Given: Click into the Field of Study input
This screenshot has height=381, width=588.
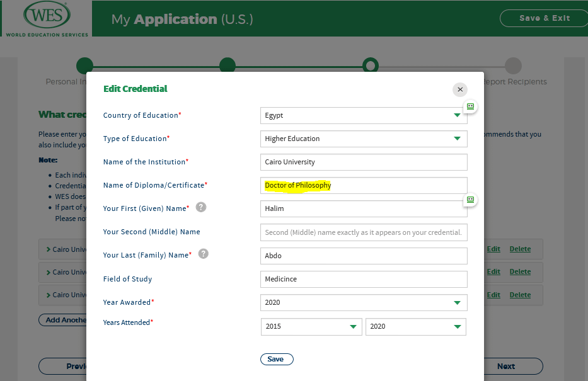Looking at the screenshot, I should pyautogui.click(x=364, y=279).
